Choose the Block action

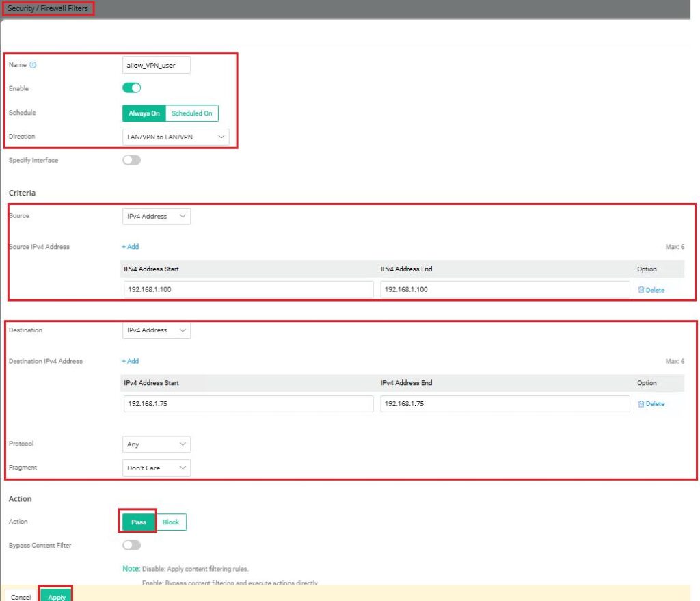[x=171, y=522]
